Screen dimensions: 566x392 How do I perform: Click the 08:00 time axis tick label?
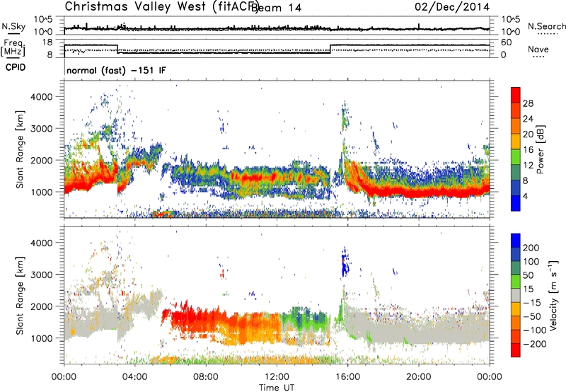pos(206,377)
